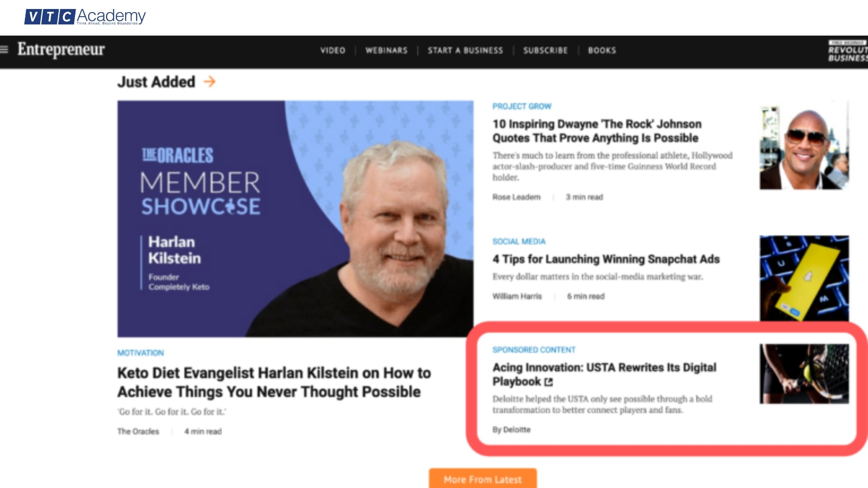Click the Entrepreneur logo

pyautogui.click(x=61, y=49)
